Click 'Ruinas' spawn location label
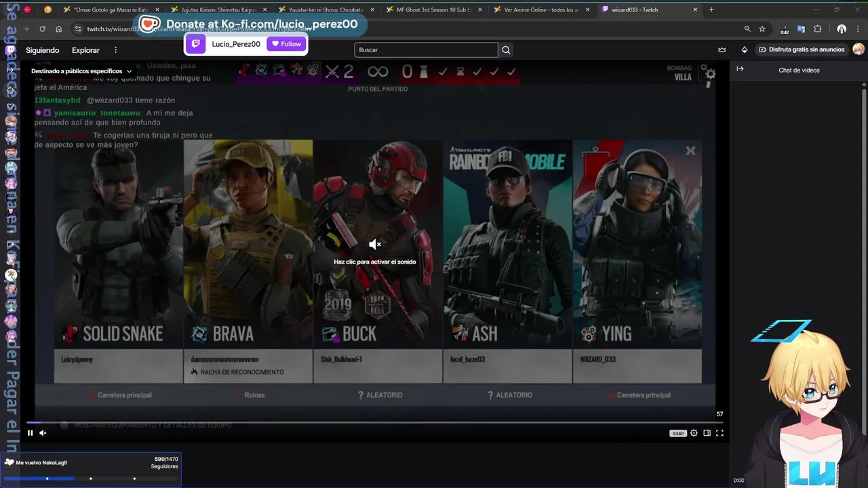 coord(254,395)
